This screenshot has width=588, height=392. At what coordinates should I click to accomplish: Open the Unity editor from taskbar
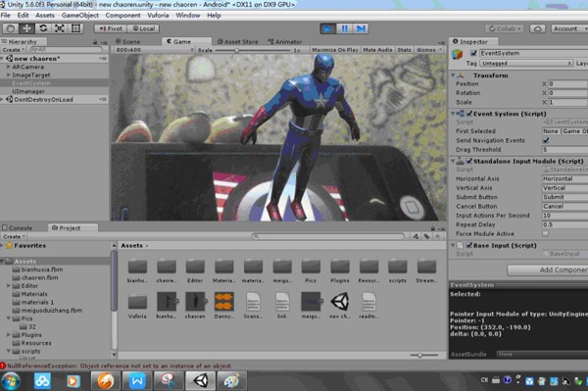(x=201, y=381)
